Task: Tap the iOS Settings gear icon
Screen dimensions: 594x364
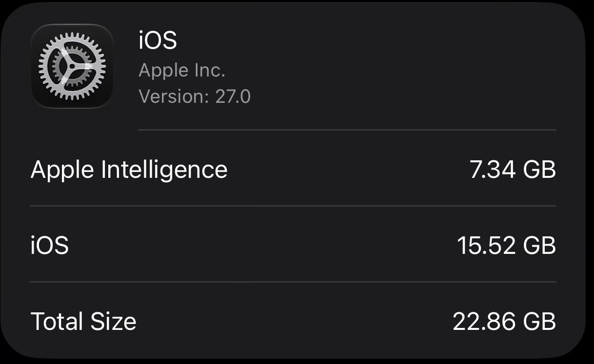Action: (72, 66)
